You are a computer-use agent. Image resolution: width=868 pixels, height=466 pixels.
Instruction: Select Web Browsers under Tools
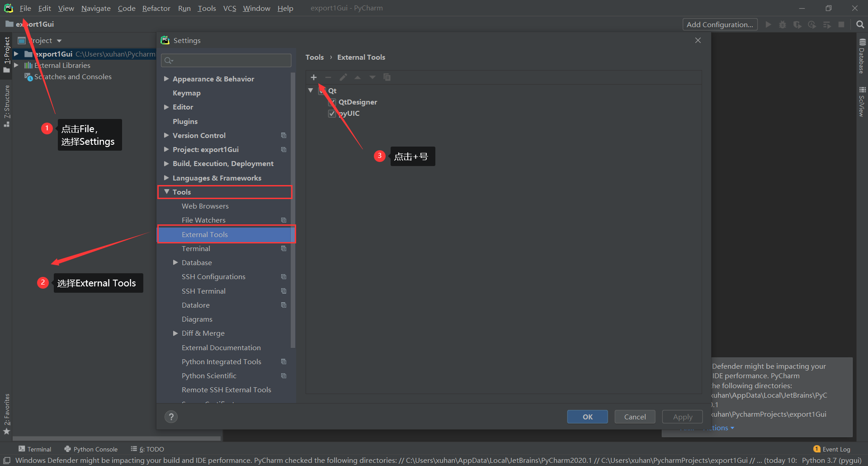[x=205, y=206]
